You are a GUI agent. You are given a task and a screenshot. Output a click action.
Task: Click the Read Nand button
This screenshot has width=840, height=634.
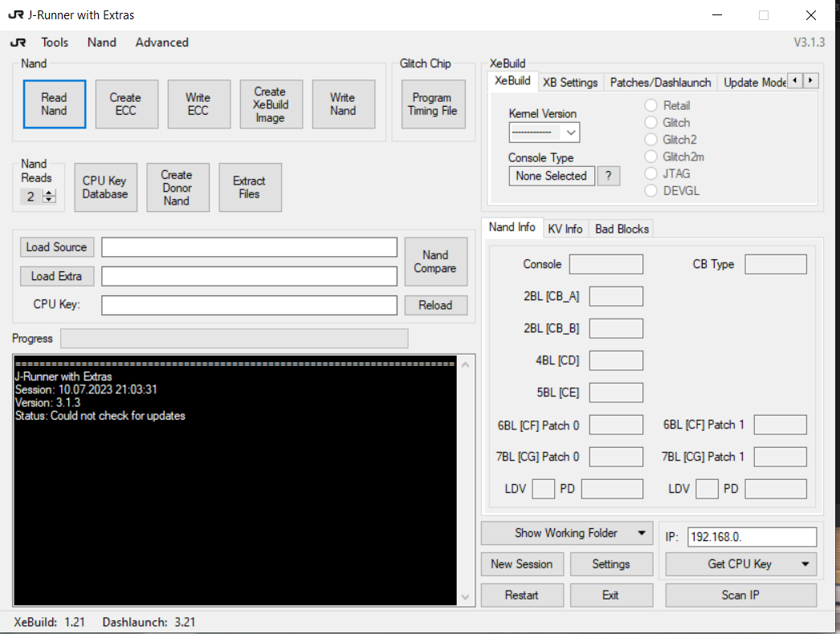click(54, 104)
